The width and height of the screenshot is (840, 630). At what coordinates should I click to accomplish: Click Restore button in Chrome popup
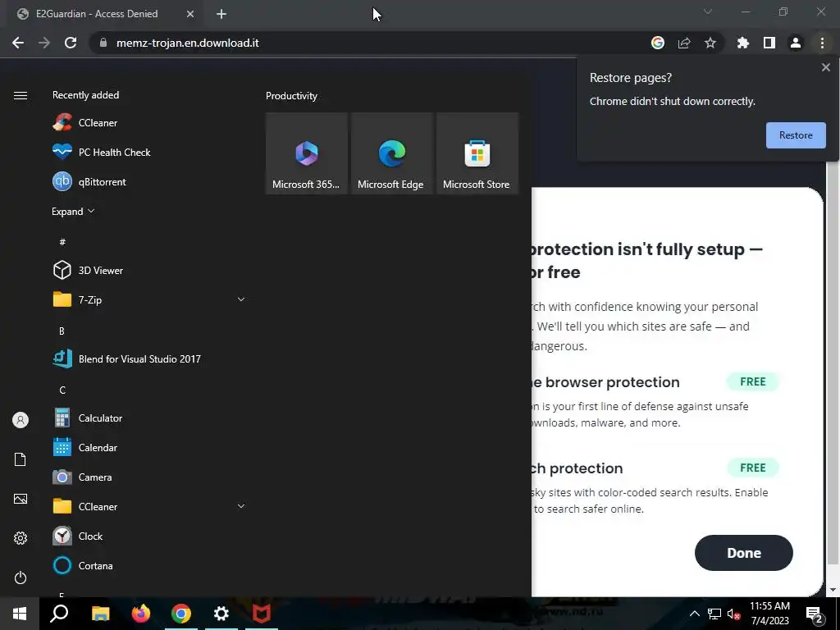(796, 135)
